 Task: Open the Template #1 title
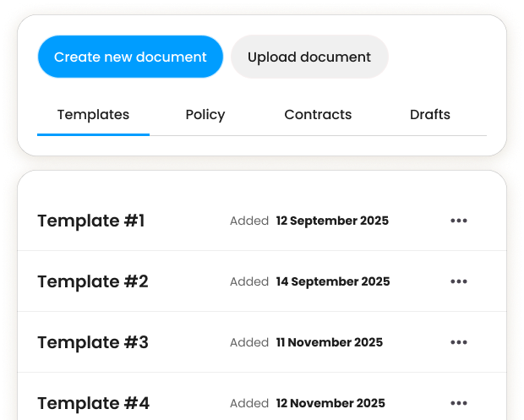(x=91, y=221)
